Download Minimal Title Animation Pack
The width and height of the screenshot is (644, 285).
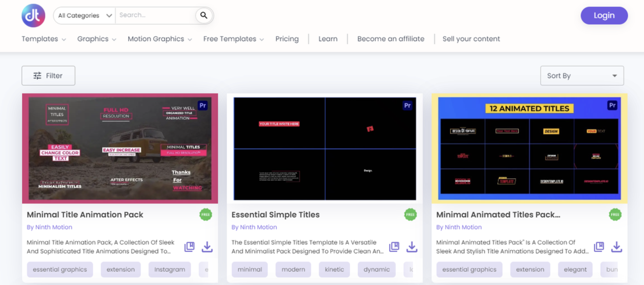(x=207, y=247)
